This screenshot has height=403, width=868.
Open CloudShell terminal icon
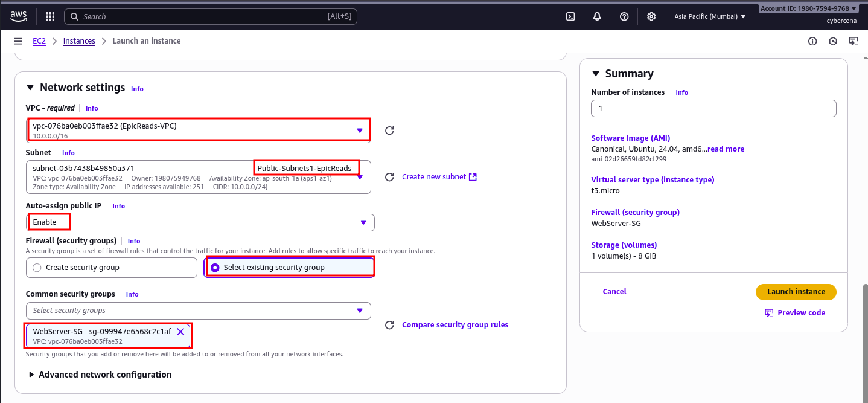[570, 16]
